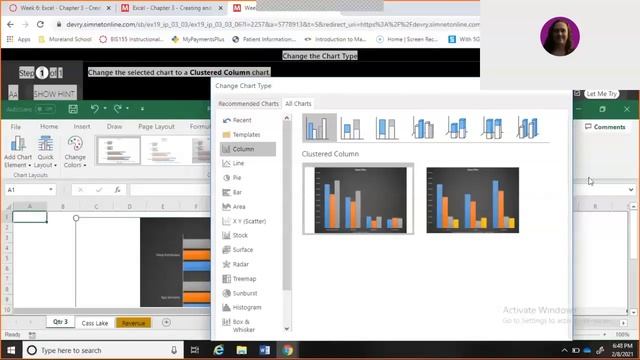The image size is (640, 360).
Task: Choose Area chart category
Action: click(233, 207)
